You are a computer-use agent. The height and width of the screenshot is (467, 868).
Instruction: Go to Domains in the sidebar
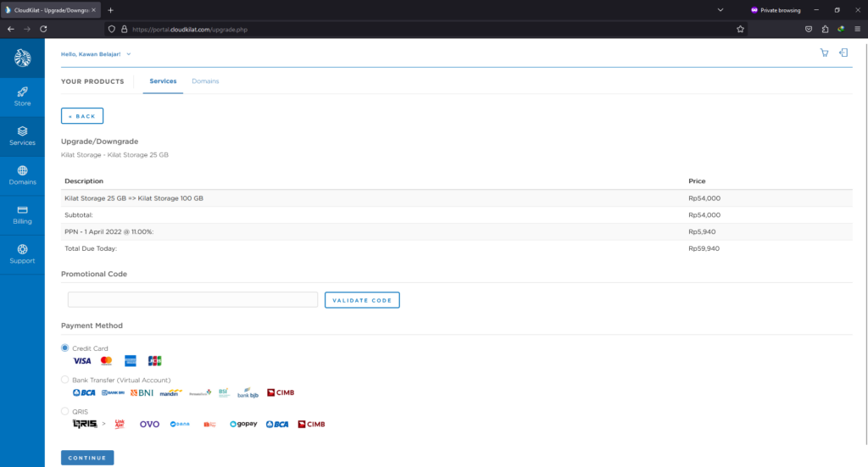(x=22, y=175)
